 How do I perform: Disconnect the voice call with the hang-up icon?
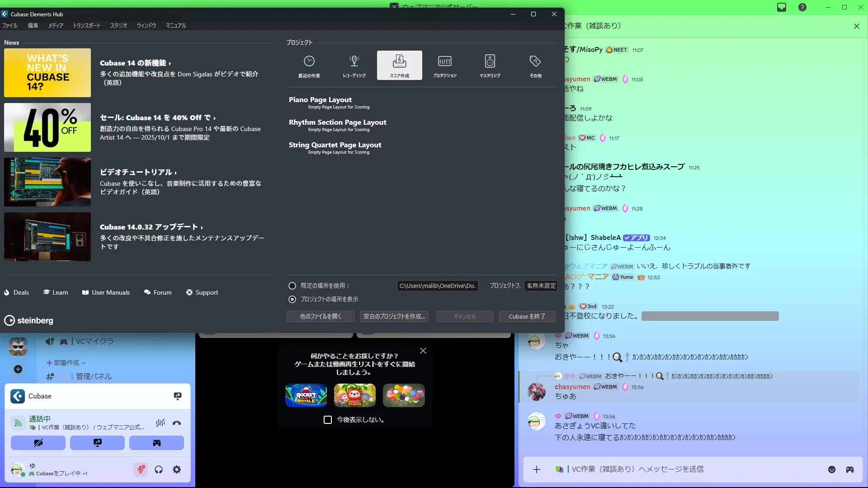[x=177, y=423]
